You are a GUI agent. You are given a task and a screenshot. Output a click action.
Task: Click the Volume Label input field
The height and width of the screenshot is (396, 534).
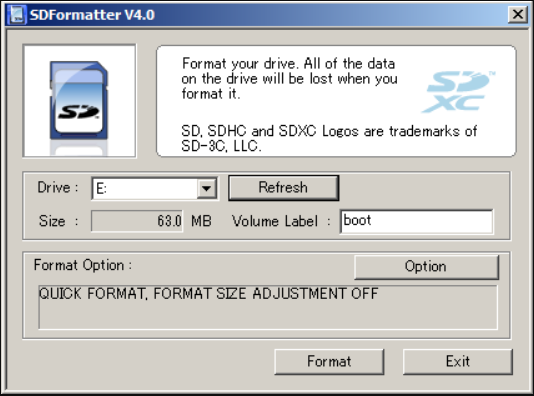click(x=416, y=222)
